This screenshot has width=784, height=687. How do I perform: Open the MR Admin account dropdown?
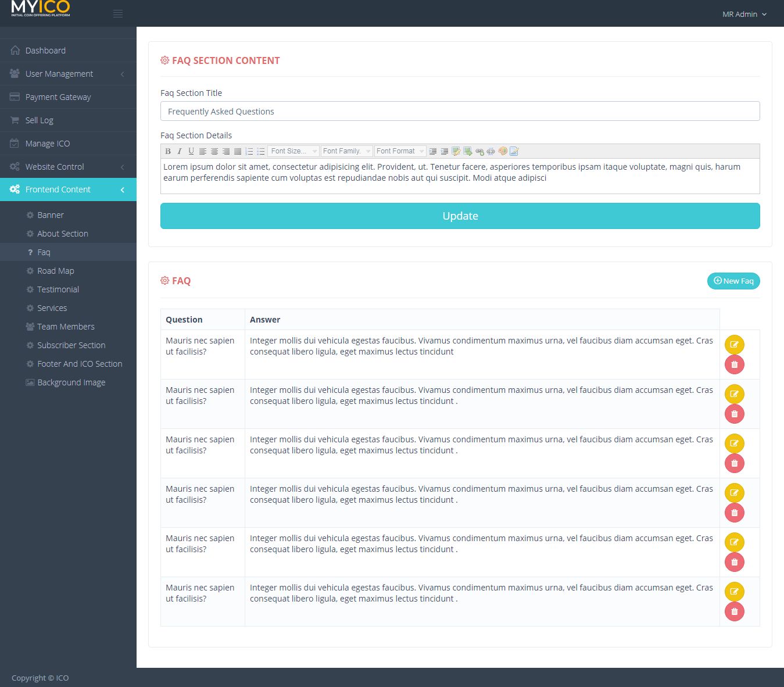pos(744,15)
